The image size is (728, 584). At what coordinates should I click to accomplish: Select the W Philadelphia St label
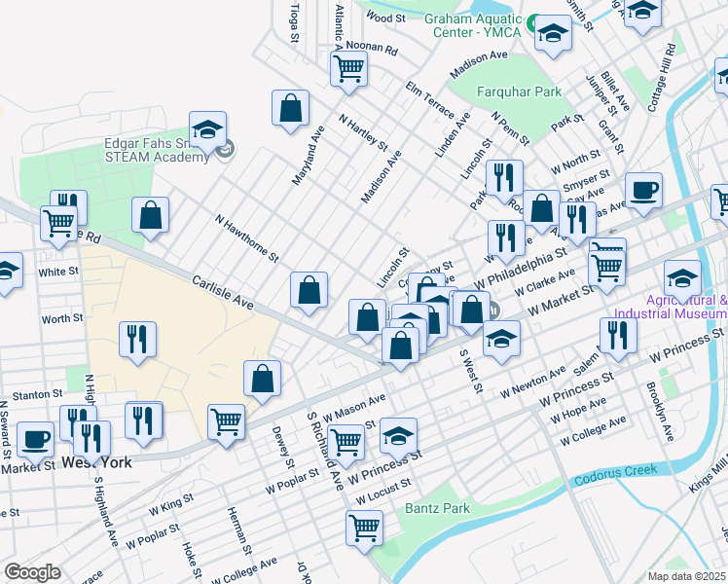(x=521, y=269)
